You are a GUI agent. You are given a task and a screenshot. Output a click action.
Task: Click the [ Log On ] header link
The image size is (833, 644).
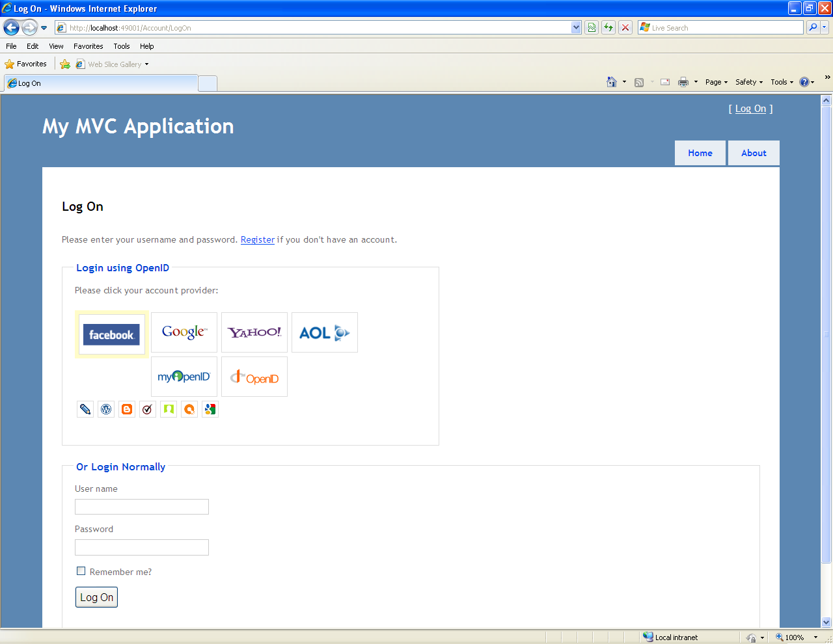click(x=750, y=109)
